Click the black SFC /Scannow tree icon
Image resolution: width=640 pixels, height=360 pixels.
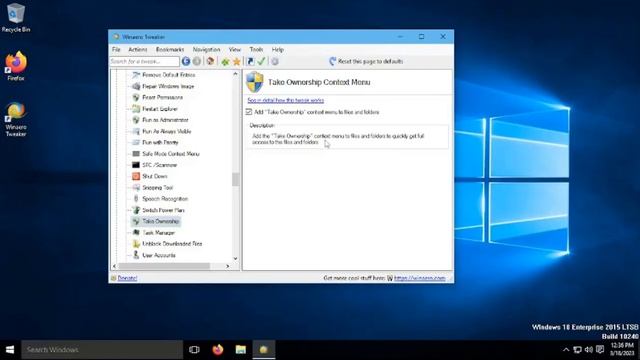(136, 165)
